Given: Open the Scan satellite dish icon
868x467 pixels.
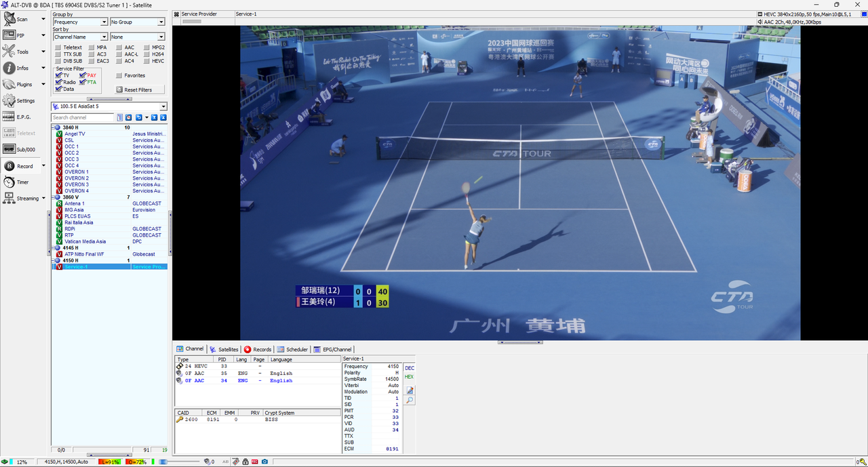Looking at the screenshot, I should pos(9,19).
